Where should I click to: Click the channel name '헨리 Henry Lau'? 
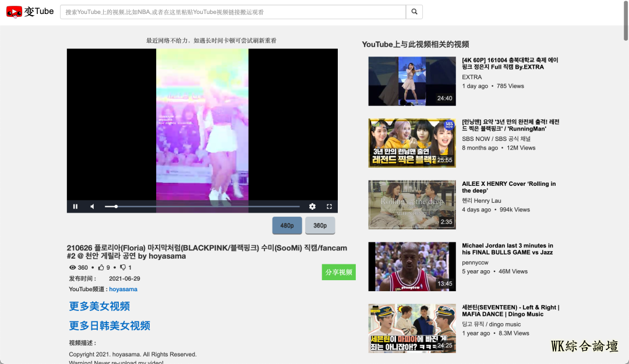tap(482, 201)
